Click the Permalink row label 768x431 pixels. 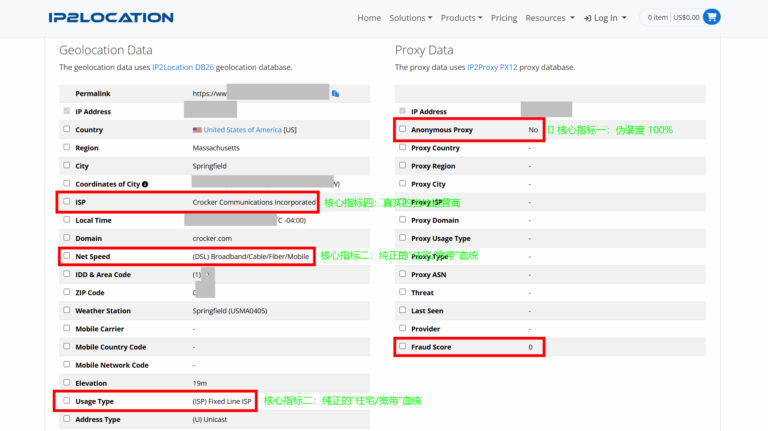tap(93, 94)
